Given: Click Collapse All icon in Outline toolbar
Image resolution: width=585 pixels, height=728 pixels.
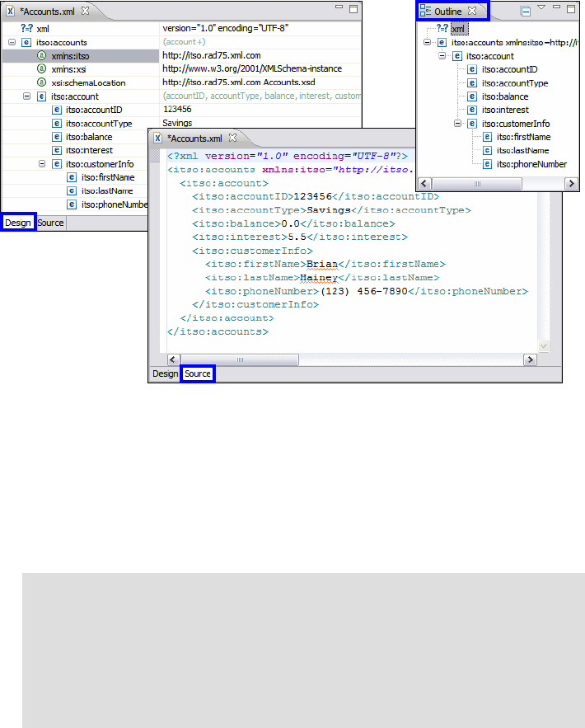Looking at the screenshot, I should click(525, 12).
